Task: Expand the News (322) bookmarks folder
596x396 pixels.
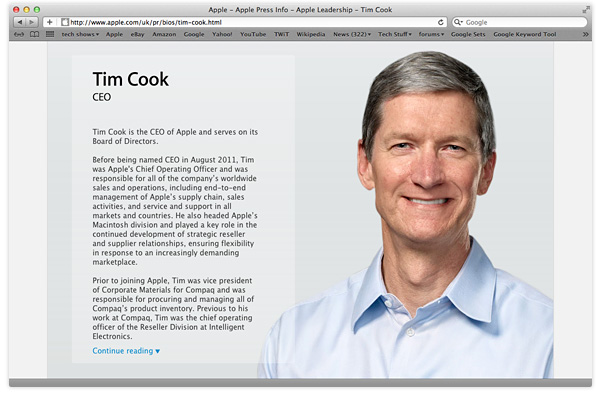Action: click(352, 34)
